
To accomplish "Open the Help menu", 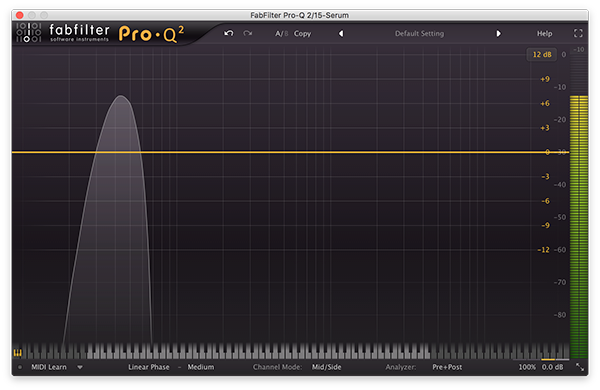I will (544, 34).
